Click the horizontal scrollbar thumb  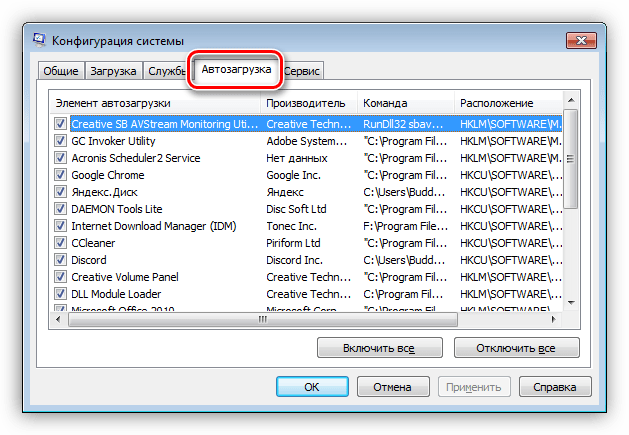tap(263, 319)
